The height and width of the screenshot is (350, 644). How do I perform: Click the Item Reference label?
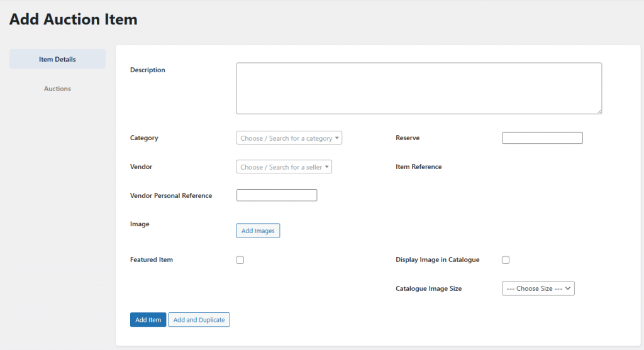click(418, 167)
